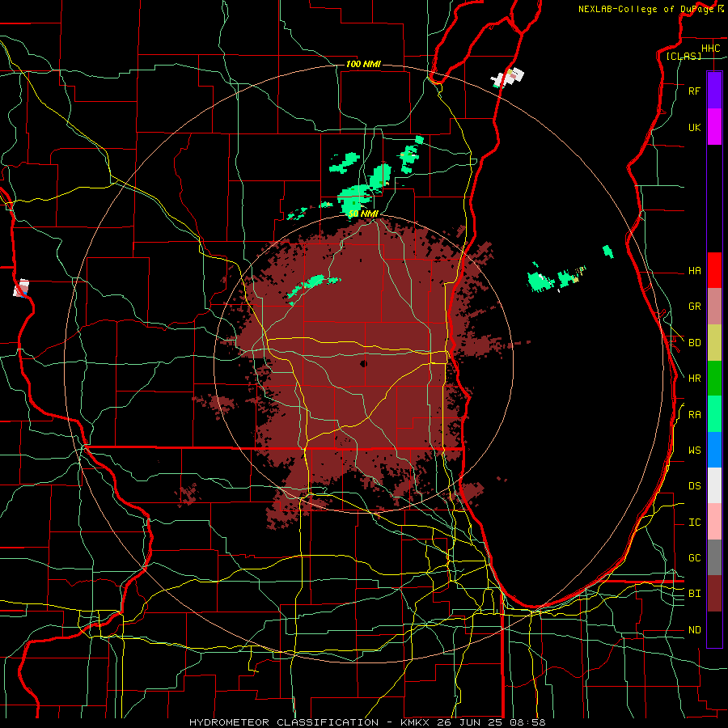Click the '50 NMI' range ring label

coord(363,214)
